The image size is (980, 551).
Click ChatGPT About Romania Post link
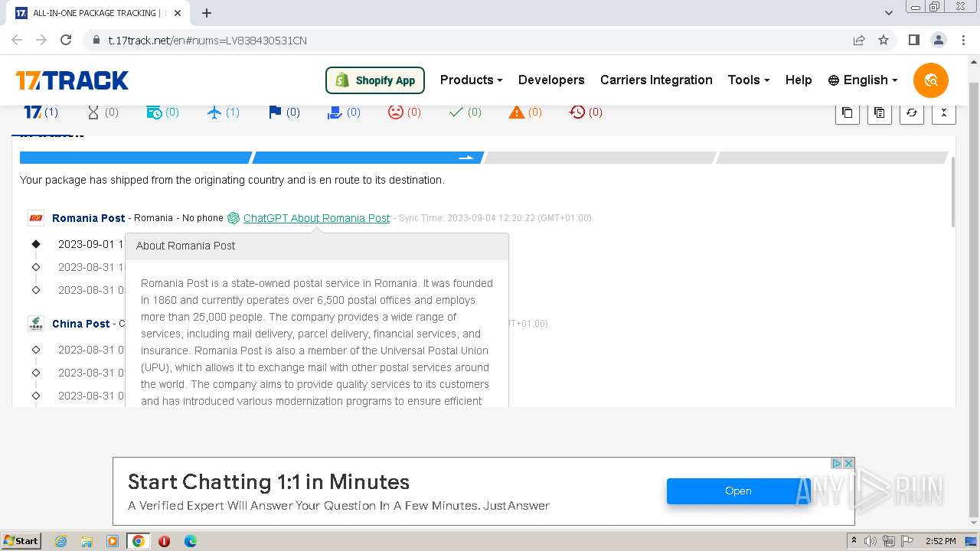[316, 218]
